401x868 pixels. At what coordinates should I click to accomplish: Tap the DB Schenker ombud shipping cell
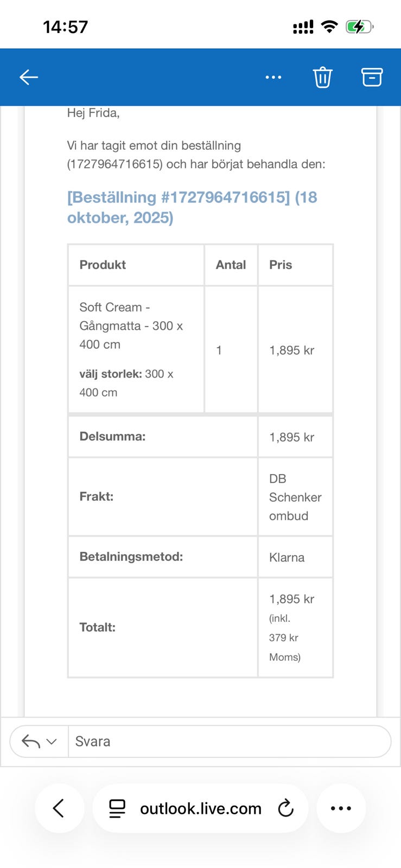pyautogui.click(x=295, y=497)
